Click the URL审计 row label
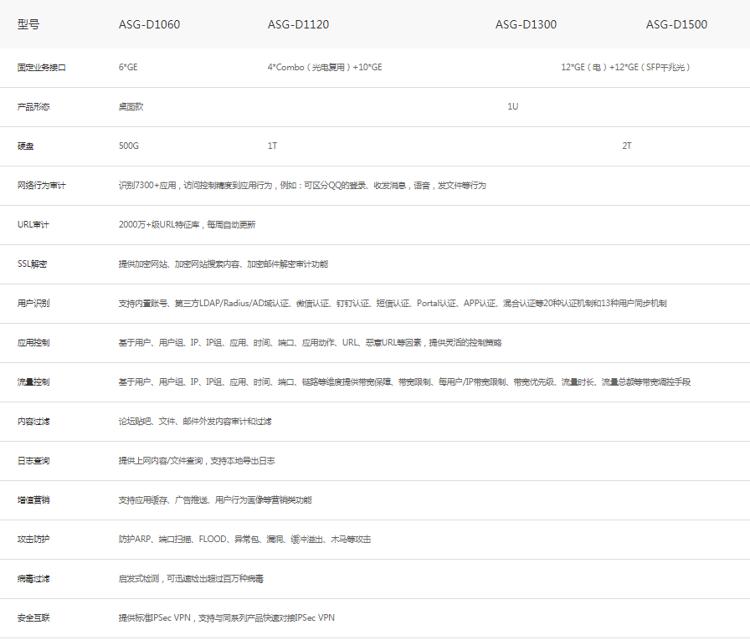Image resolution: width=750 pixels, height=640 pixels. (x=33, y=224)
